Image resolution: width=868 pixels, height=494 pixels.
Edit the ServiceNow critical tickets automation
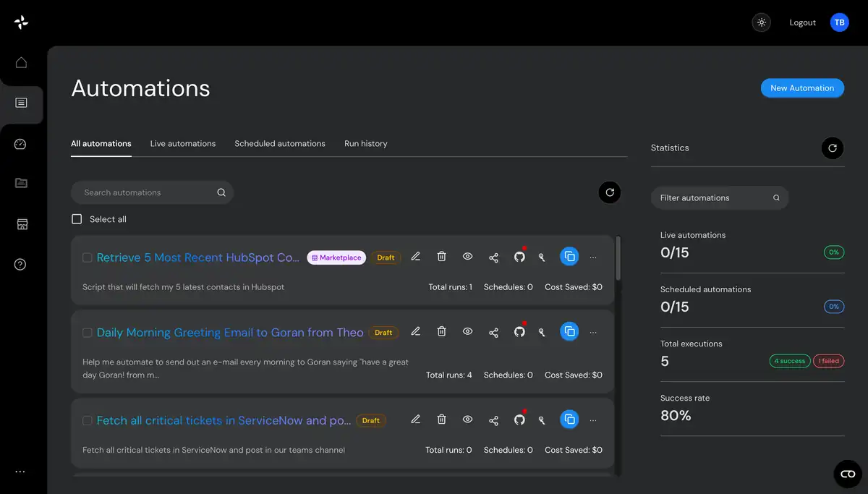pos(415,420)
